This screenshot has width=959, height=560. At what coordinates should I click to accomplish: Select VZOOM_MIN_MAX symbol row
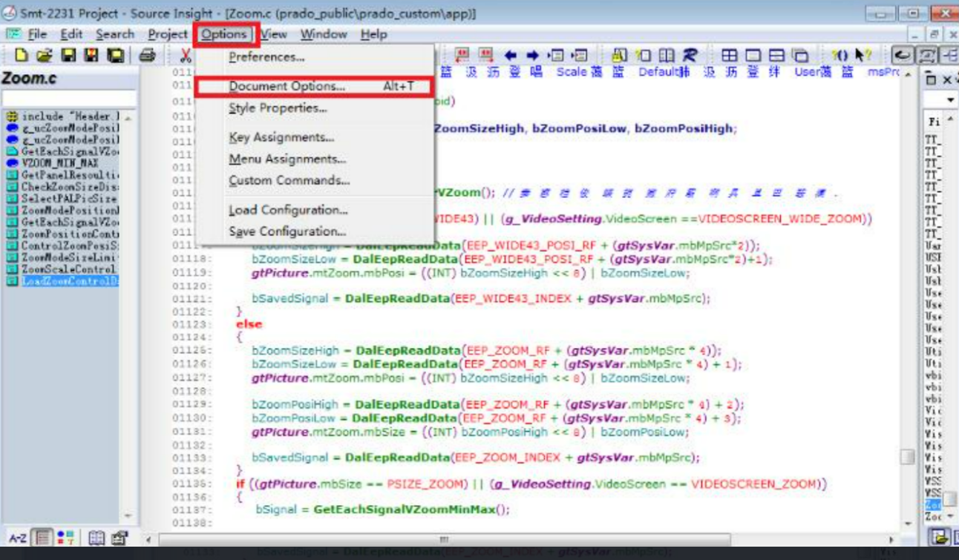point(62,163)
